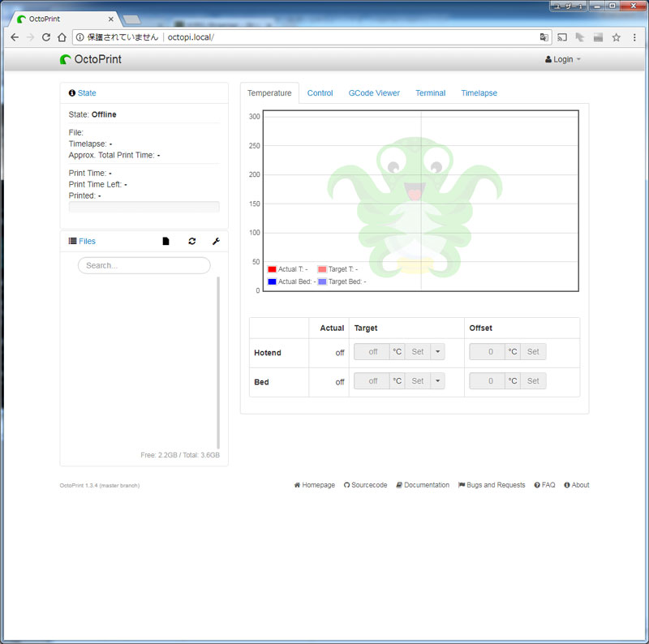Image resolution: width=649 pixels, height=644 pixels.
Task: Open the Homepage footer link
Action: point(315,485)
